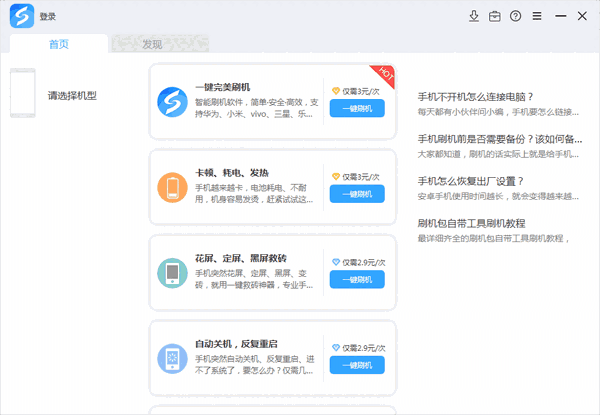This screenshot has width=600, height=415.
Task: Click the blue 一键完美刷机 S logo icon
Action: point(172,101)
